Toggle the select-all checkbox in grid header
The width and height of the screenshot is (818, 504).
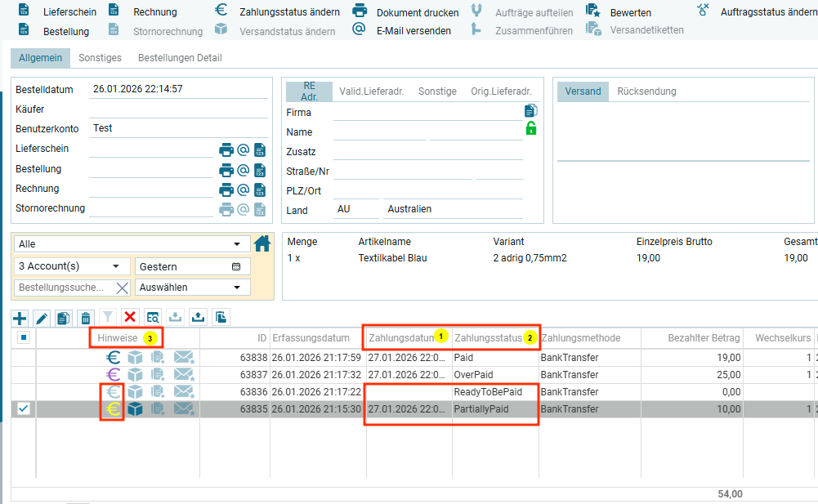point(24,338)
